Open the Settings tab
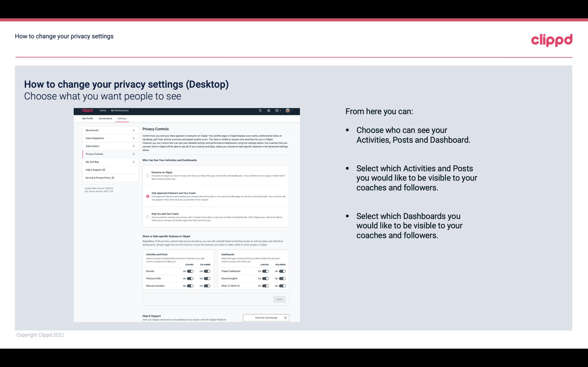This screenshot has height=367, width=588. [x=122, y=118]
